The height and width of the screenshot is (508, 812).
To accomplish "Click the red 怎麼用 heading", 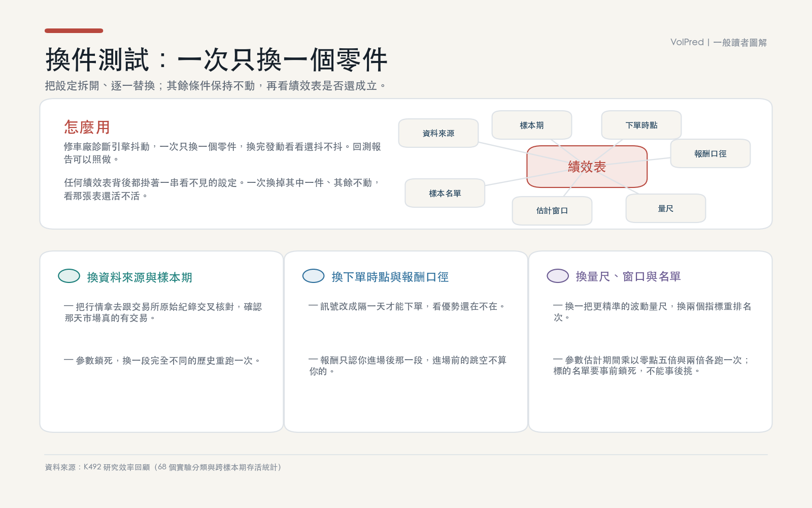I will [87, 127].
